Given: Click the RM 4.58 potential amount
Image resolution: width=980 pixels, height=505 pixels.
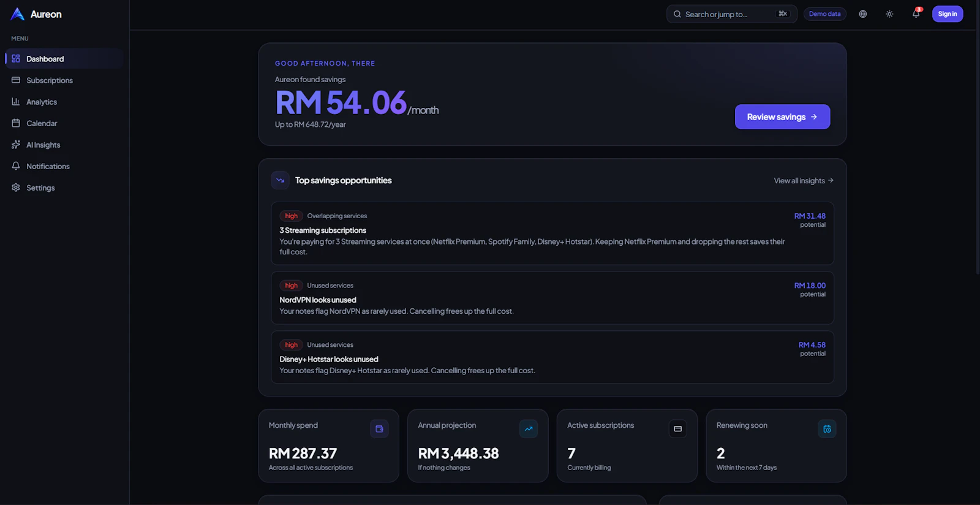Looking at the screenshot, I should tap(812, 345).
